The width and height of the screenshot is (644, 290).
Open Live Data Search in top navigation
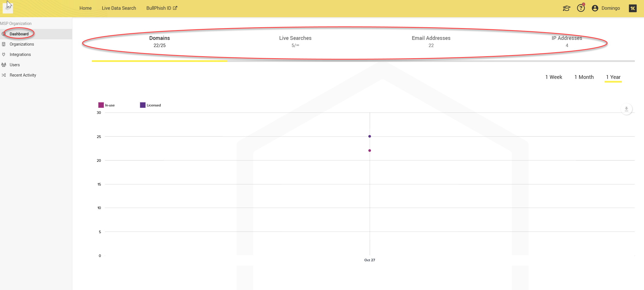coord(119,8)
